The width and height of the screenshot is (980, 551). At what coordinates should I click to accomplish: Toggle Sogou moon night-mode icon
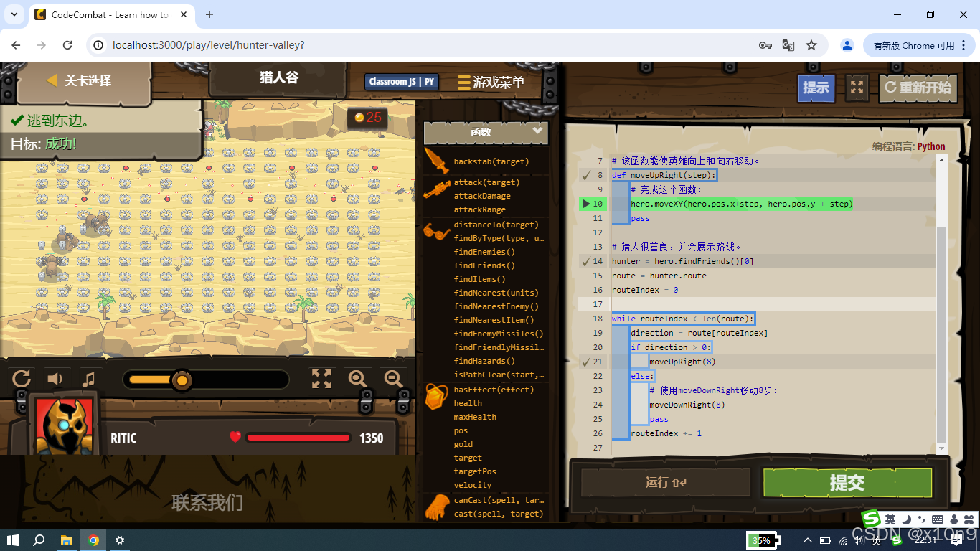[x=906, y=519]
